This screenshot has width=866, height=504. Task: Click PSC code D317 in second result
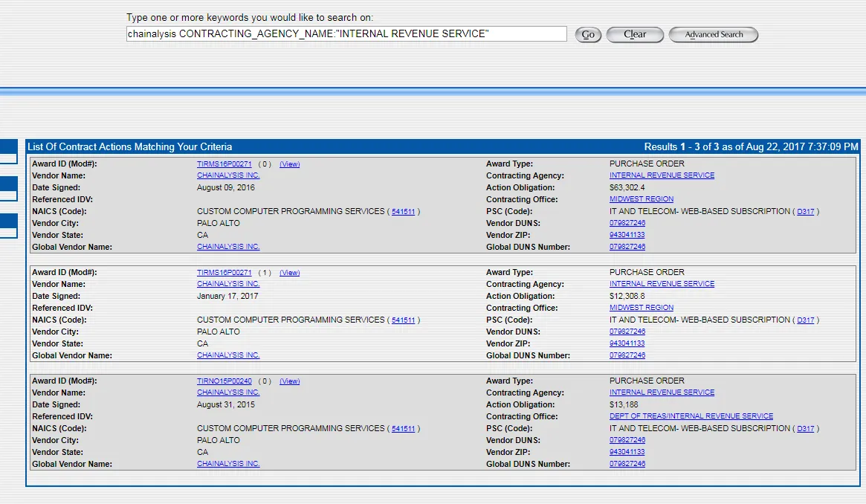coord(805,320)
